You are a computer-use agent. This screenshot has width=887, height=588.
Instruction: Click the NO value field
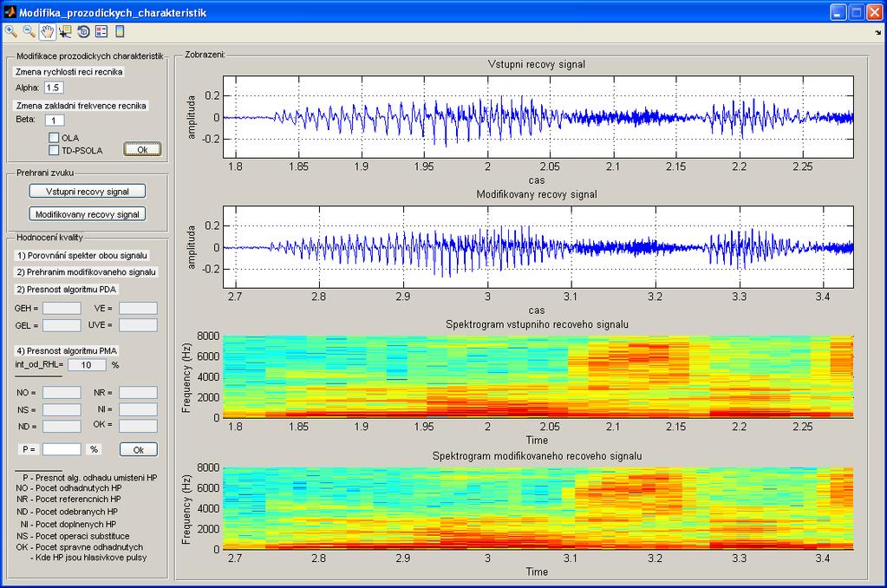(62, 393)
